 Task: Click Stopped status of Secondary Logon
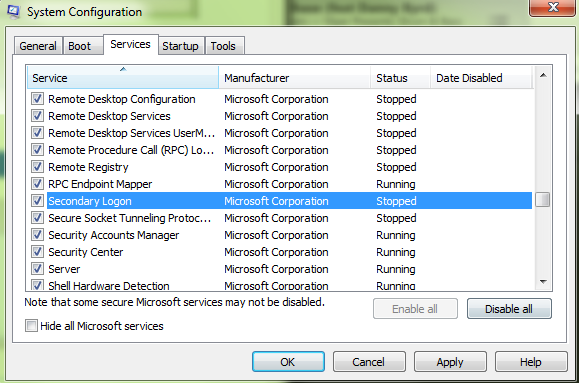396,201
